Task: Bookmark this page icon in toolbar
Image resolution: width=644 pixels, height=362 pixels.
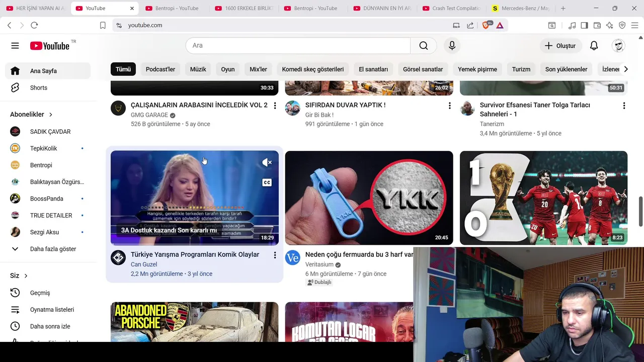Action: click(x=103, y=25)
